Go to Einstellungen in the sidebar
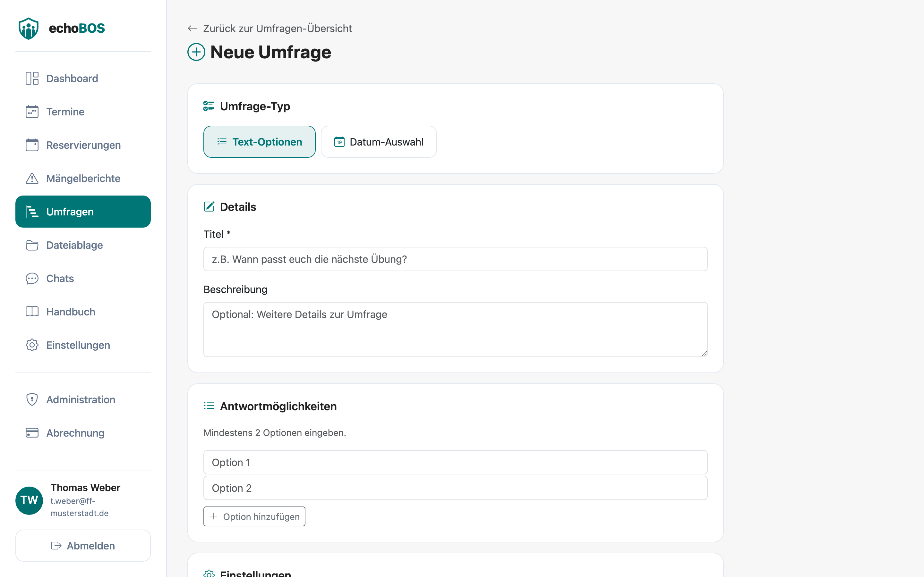Image resolution: width=924 pixels, height=577 pixels. 83,345
